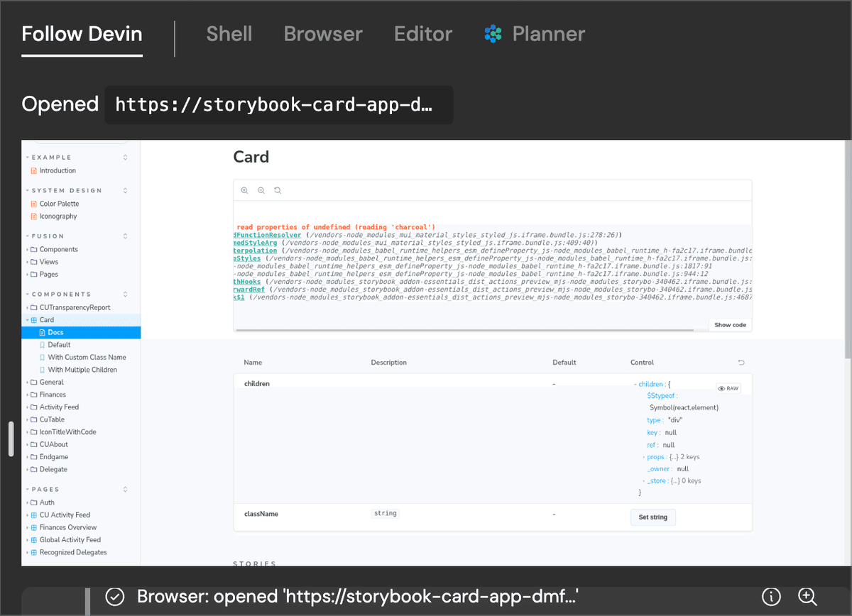Open the info icon in status bar
Screen dimensions: 852x616
772,597
